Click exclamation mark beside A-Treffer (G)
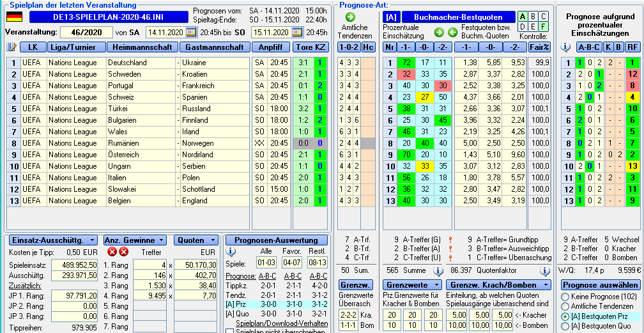 [x=450, y=240]
